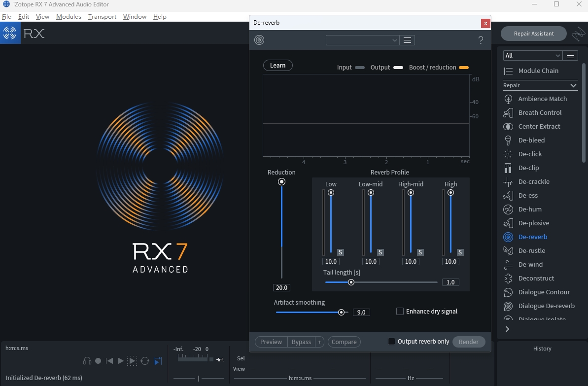Click the record button in transport
The image size is (588, 386).
pos(98,361)
